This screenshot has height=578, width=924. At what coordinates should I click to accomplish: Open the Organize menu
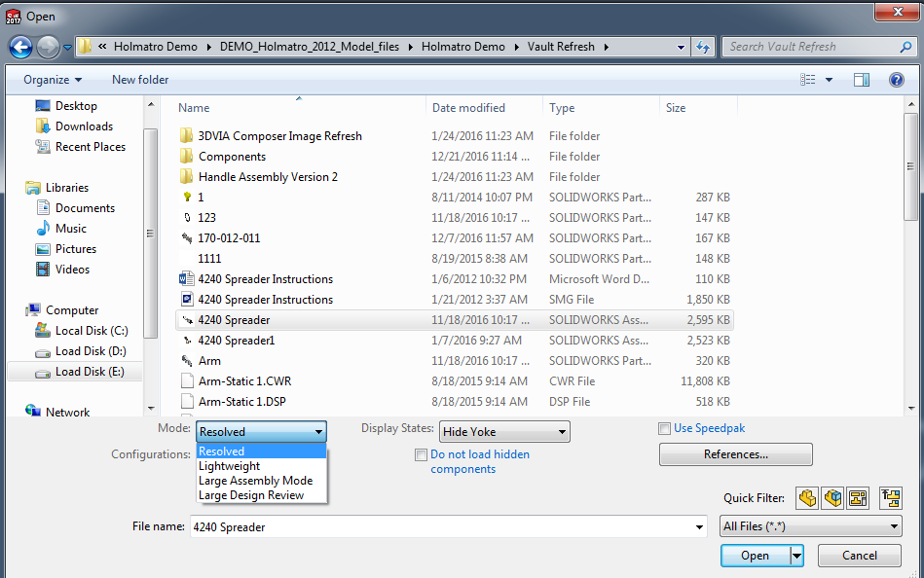click(53, 80)
